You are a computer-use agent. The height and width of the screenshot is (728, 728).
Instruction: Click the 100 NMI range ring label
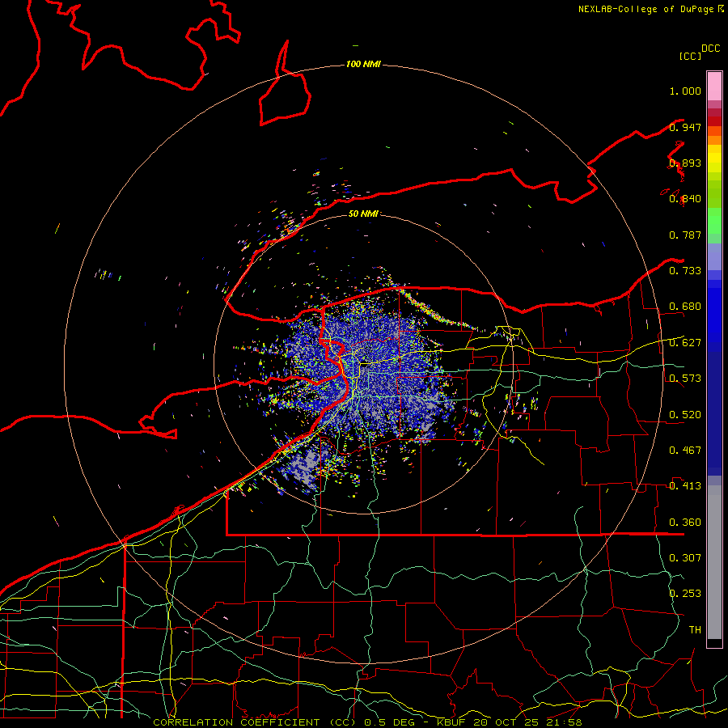363,64
